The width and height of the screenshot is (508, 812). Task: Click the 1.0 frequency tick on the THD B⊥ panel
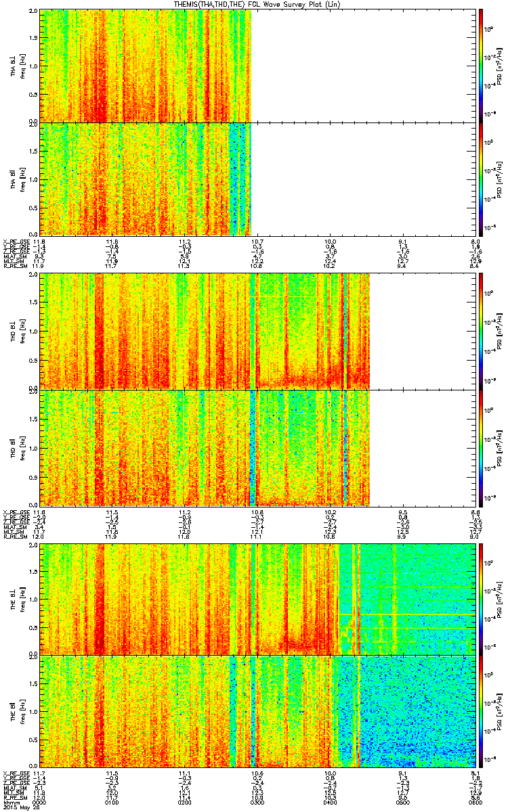[34, 331]
